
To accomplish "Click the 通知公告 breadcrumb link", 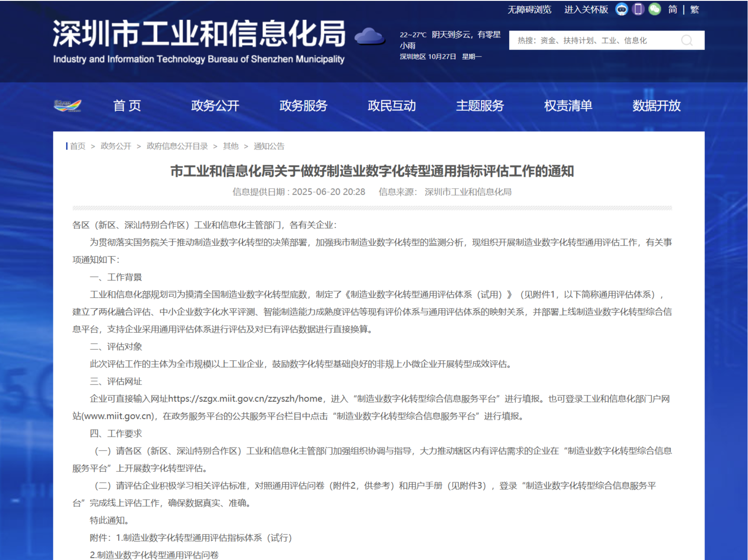I will (x=268, y=146).
